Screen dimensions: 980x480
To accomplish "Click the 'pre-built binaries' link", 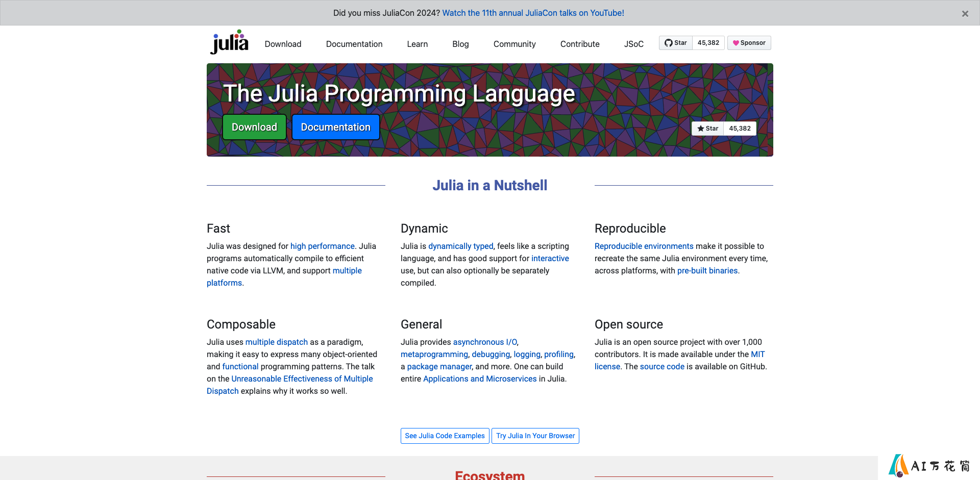I will click(707, 270).
